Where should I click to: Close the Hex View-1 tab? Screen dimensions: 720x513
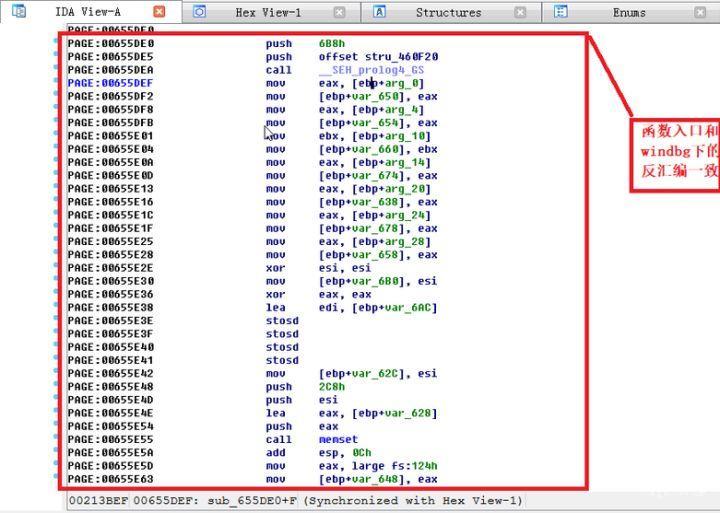(339, 12)
